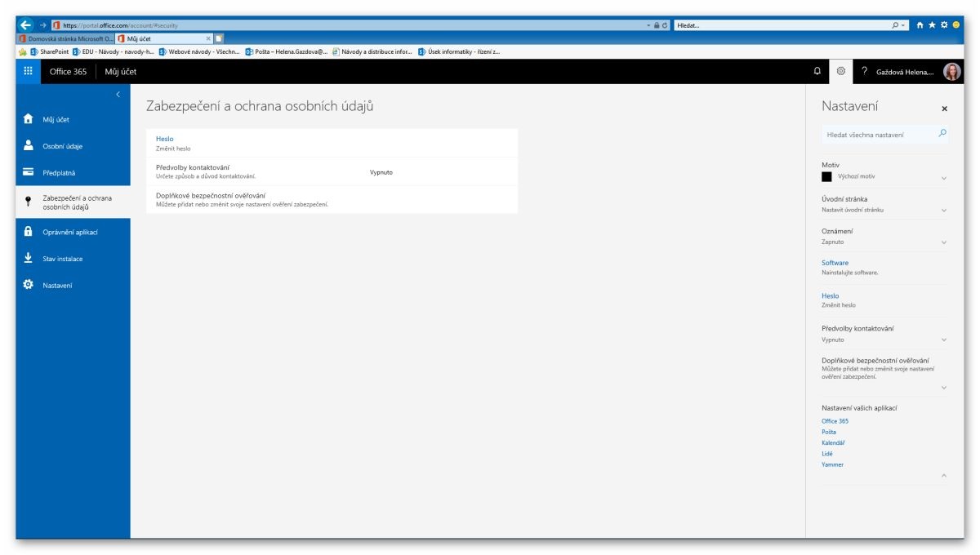Click the settings gear in the Office header

coord(841,72)
